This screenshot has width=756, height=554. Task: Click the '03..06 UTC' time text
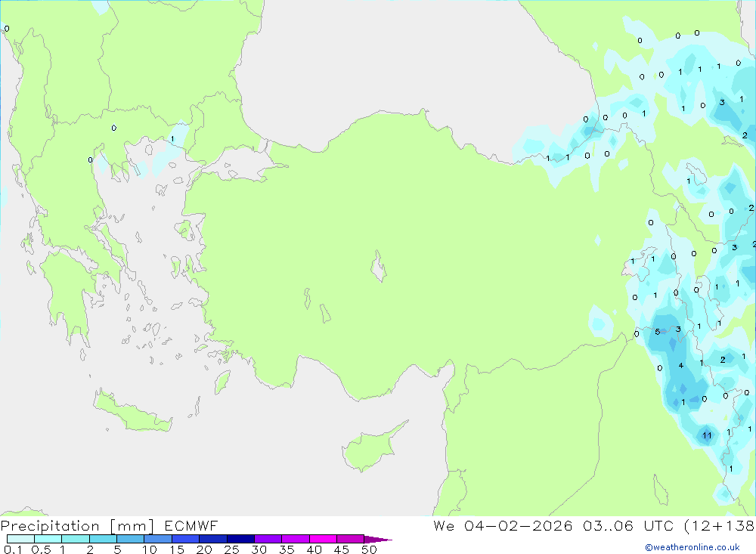(x=627, y=525)
